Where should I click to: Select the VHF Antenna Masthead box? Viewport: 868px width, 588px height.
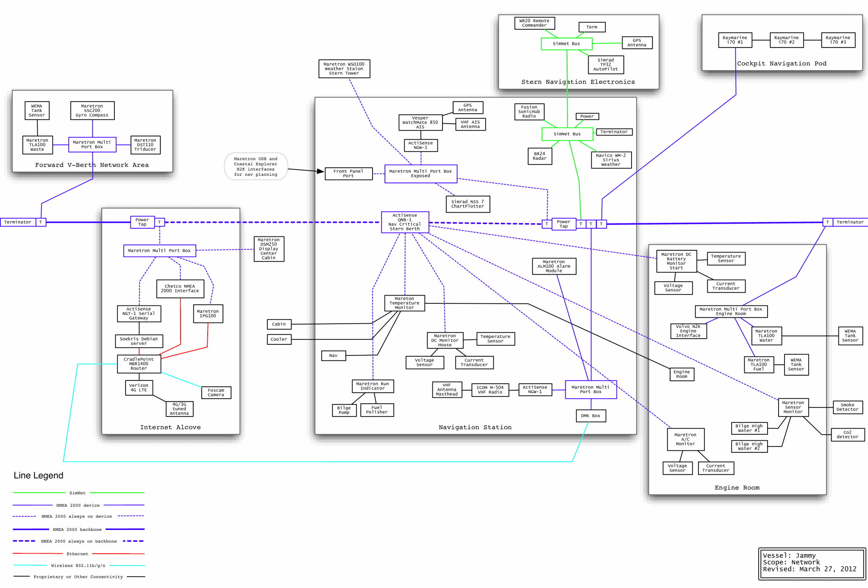click(x=447, y=390)
